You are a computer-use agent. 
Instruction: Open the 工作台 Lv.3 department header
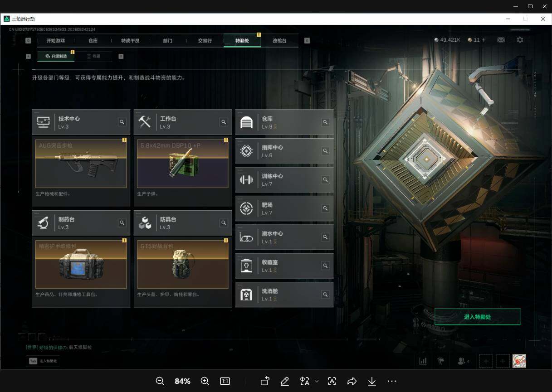pyautogui.click(x=182, y=122)
